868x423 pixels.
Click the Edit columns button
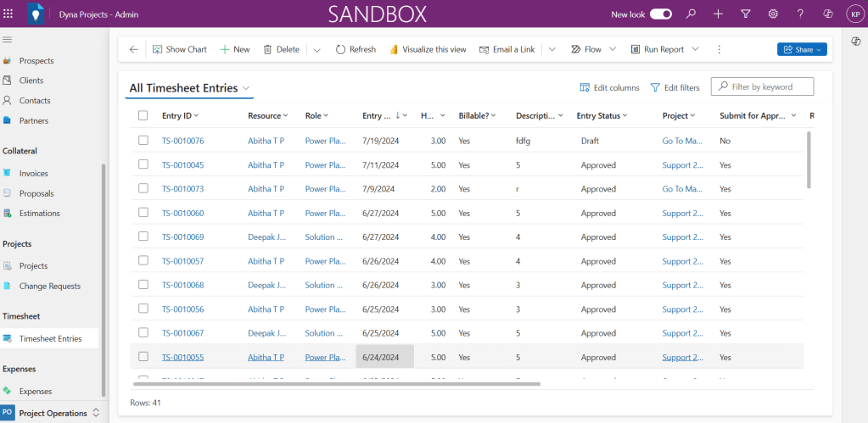tap(609, 87)
